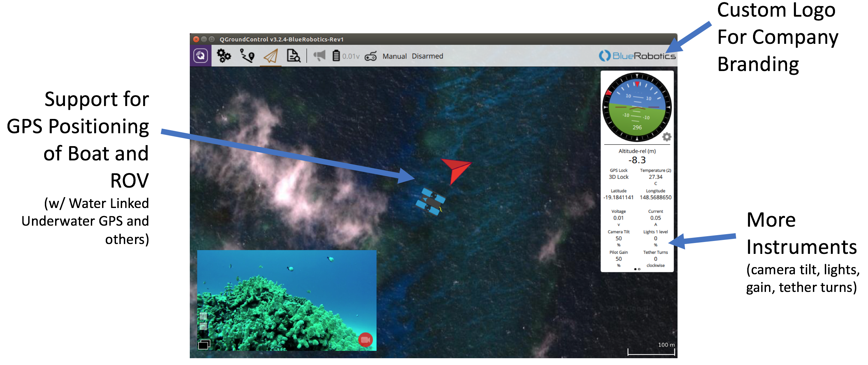Show vehicle messages via megaphone icon
868x365 pixels.
coord(319,56)
